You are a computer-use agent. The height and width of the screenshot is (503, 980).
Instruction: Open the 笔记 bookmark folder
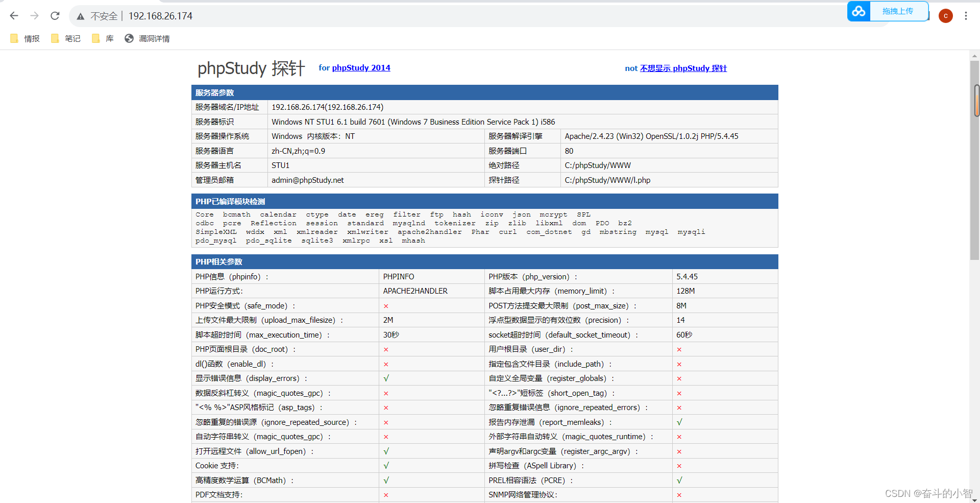click(x=66, y=38)
